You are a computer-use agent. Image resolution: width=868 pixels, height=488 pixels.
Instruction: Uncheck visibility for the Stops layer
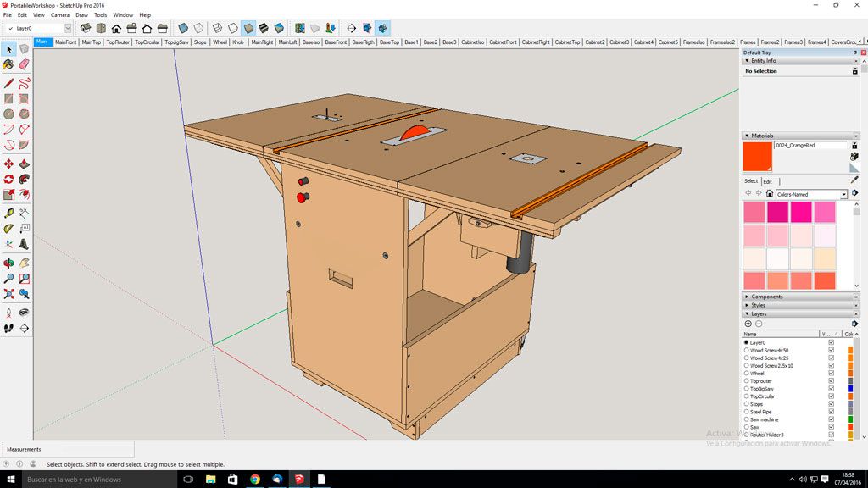[831, 404]
